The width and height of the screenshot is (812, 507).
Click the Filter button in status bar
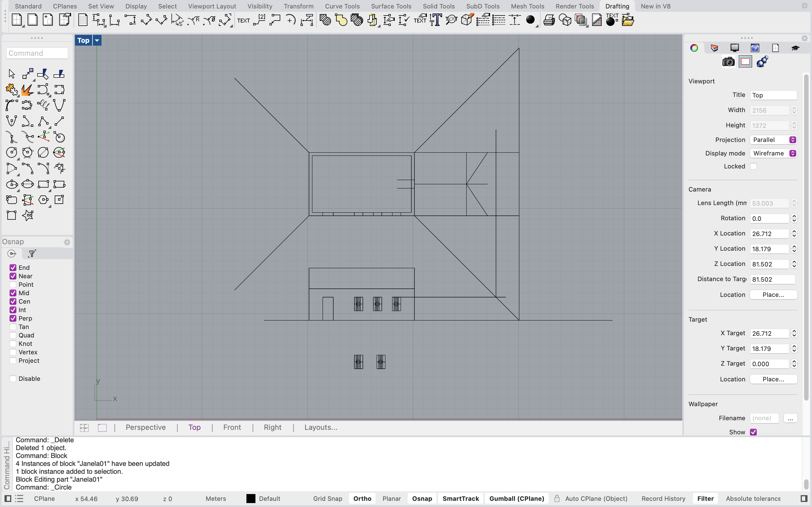(705, 499)
